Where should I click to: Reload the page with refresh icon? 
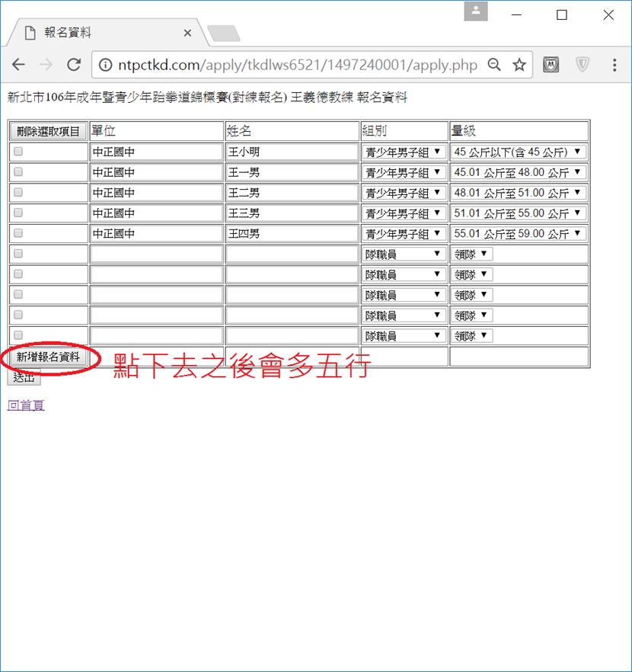74,65
